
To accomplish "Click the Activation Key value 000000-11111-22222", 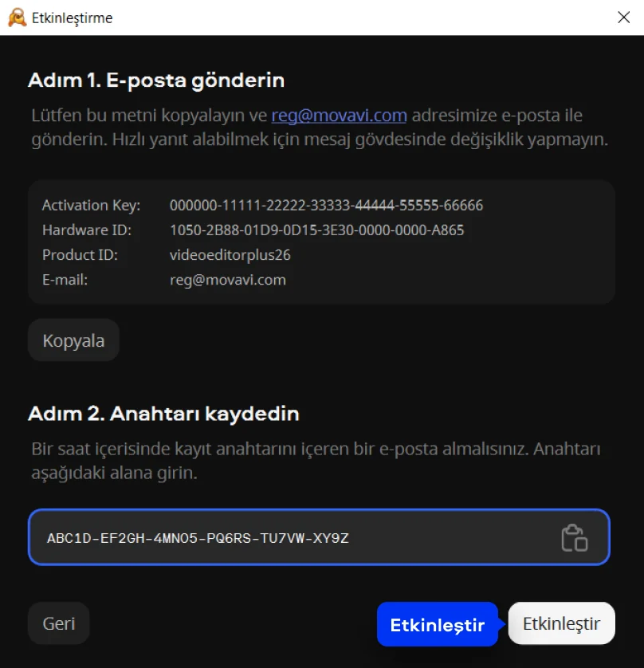I will pyautogui.click(x=326, y=206).
